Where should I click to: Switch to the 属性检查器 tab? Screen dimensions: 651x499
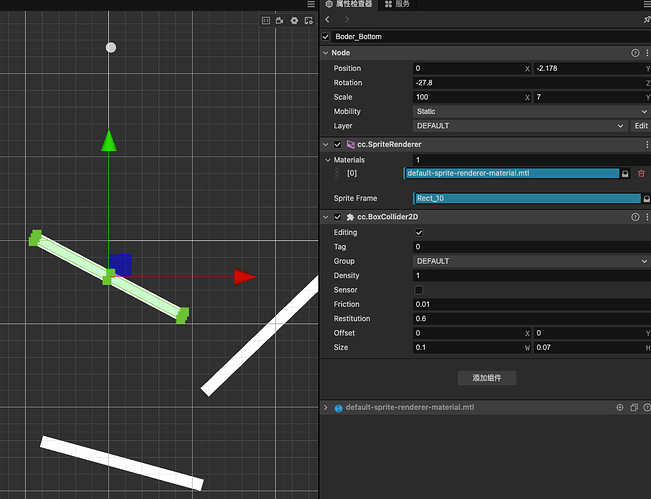pyautogui.click(x=348, y=4)
